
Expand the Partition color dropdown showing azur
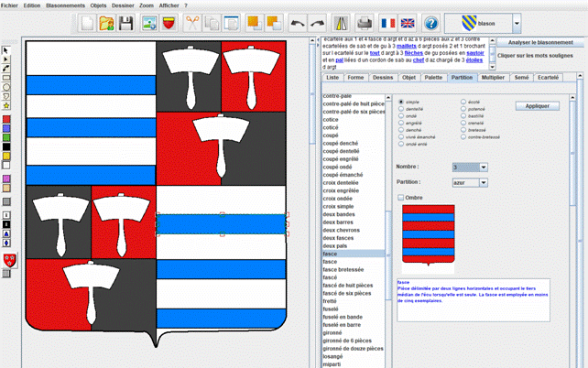point(484,183)
